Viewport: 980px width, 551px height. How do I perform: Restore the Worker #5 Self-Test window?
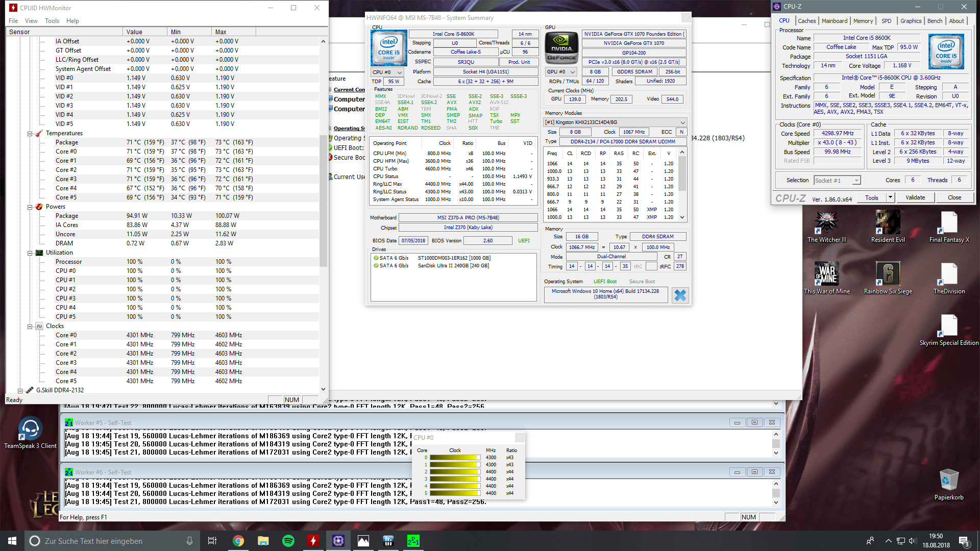pos(754,422)
